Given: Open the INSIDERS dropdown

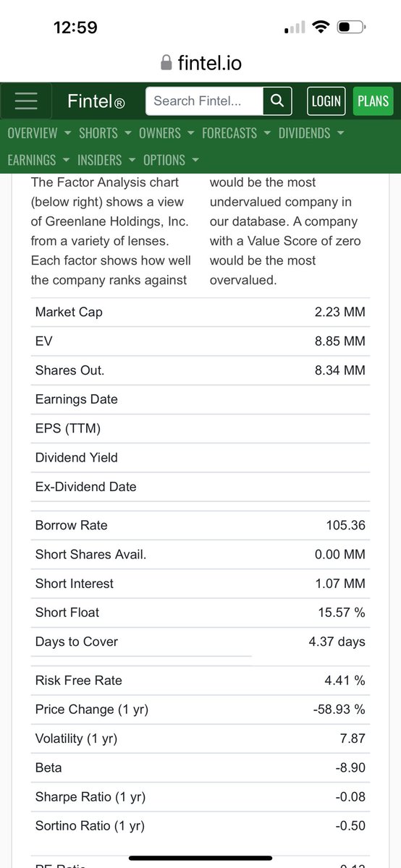Looking at the screenshot, I should [x=107, y=160].
